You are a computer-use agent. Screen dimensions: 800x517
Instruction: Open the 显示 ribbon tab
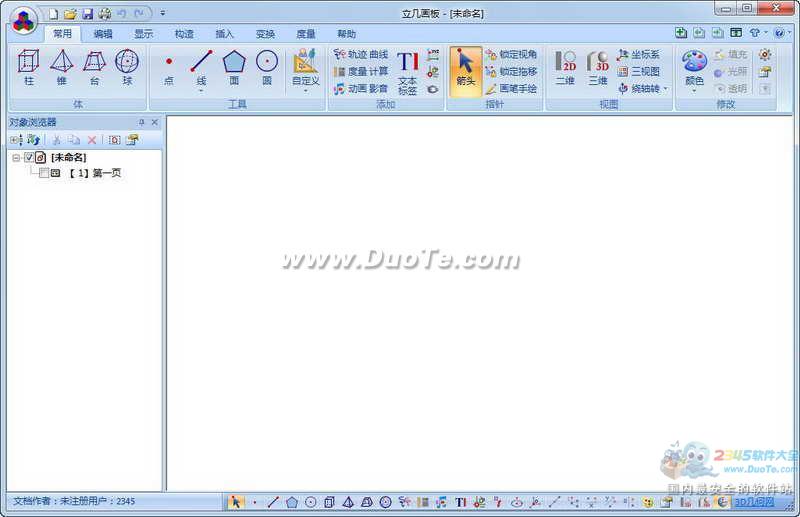coord(143,34)
